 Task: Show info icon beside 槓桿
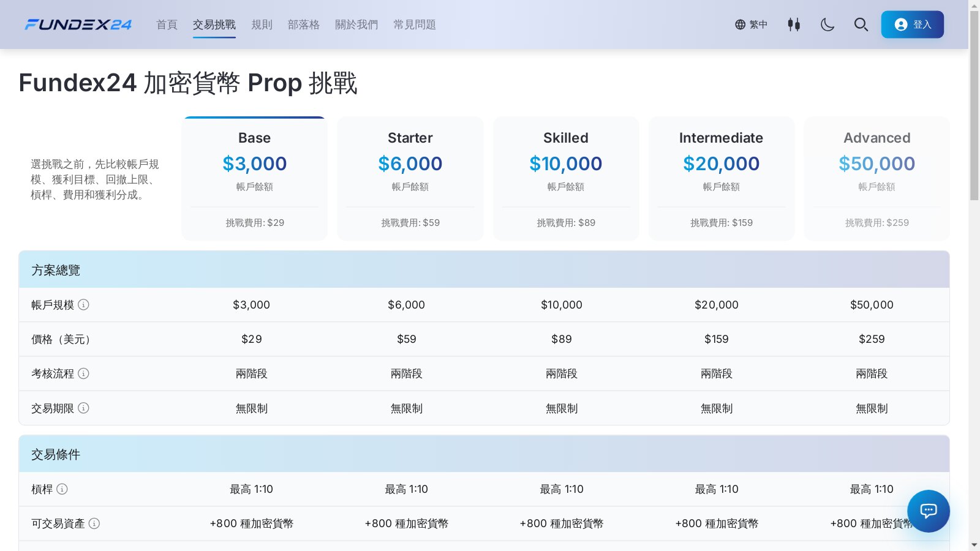pos(62,489)
